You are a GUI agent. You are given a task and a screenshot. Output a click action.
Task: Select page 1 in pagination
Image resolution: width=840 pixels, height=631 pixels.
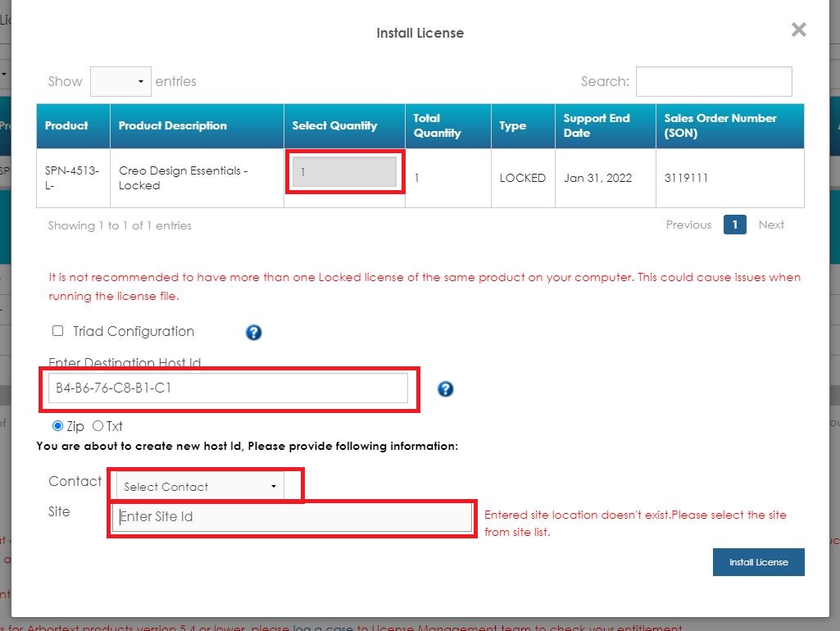tap(734, 225)
